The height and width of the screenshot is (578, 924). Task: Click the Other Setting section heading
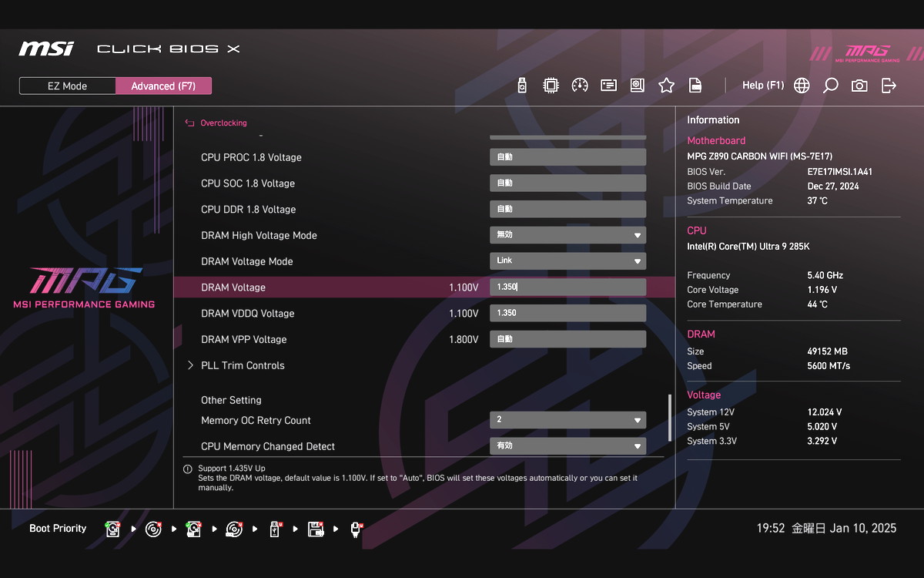231,400
